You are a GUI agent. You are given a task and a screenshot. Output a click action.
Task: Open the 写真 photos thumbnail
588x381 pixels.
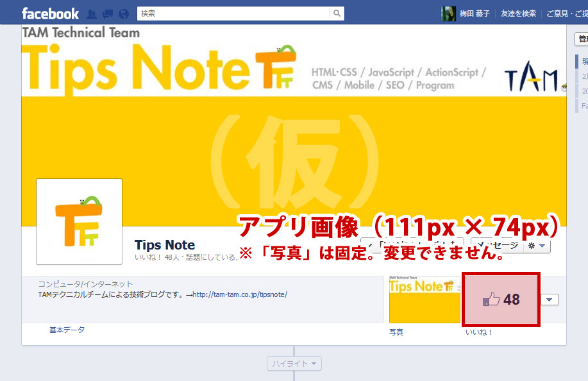coord(424,300)
